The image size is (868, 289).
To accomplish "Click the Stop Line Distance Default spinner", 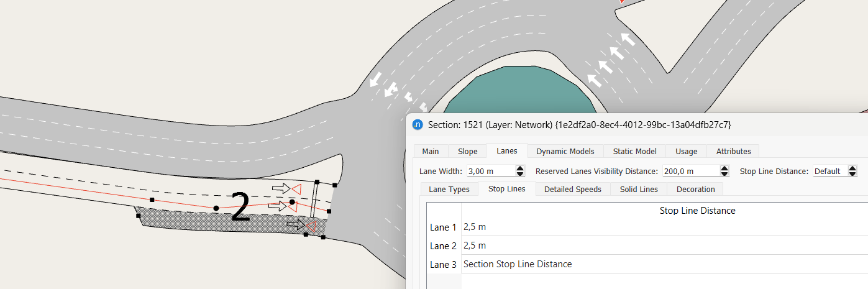I will tap(852, 171).
